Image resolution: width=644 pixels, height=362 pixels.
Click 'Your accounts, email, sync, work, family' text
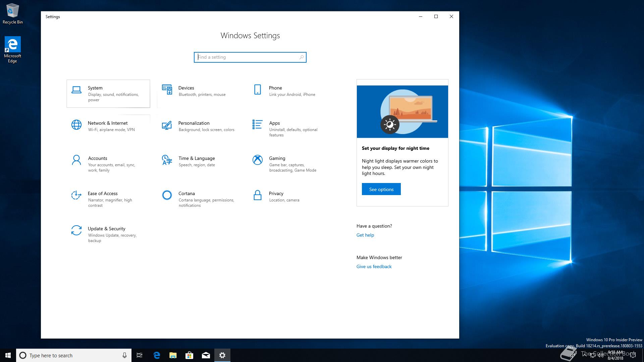coord(112,168)
